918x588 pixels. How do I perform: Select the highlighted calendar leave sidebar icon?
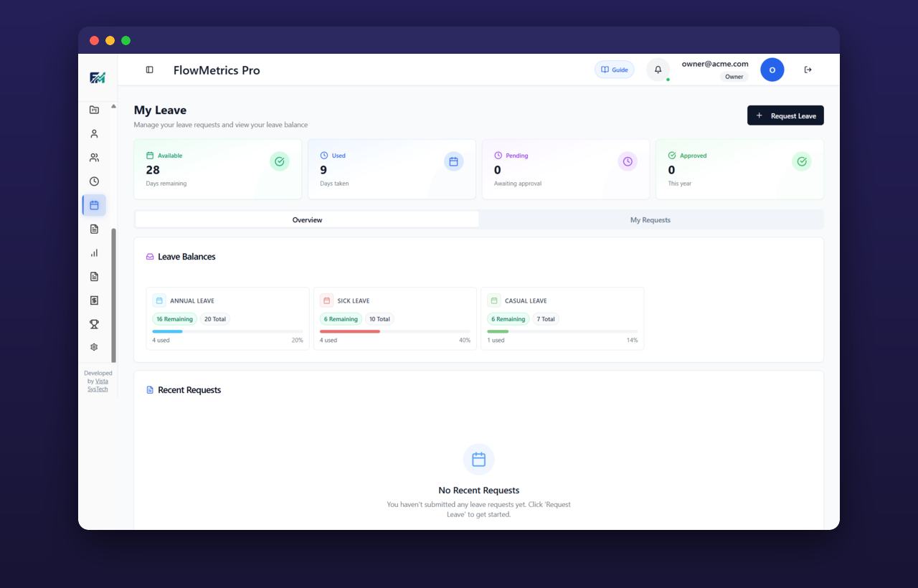pos(94,205)
